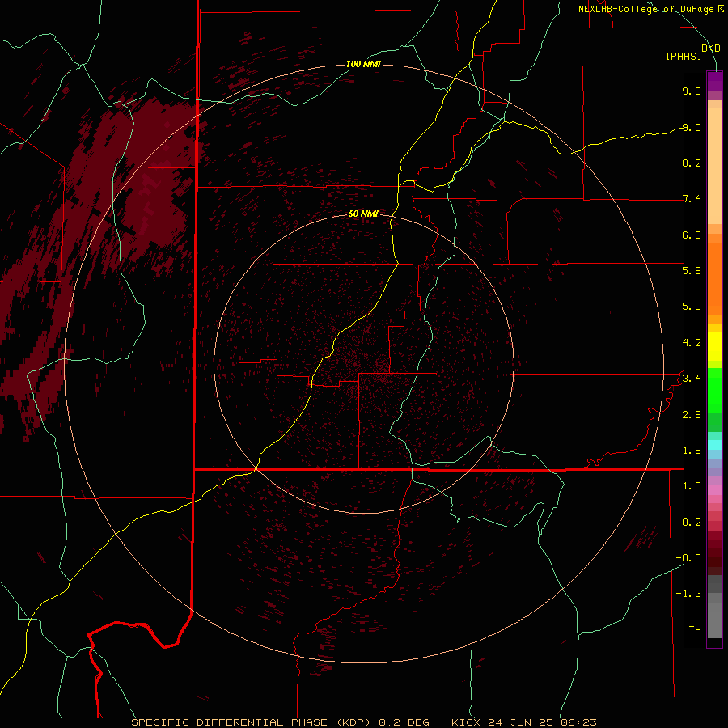Viewport: 728px width, 728px height.
Task: Click the 5.8 scale label
Action: coord(692,270)
